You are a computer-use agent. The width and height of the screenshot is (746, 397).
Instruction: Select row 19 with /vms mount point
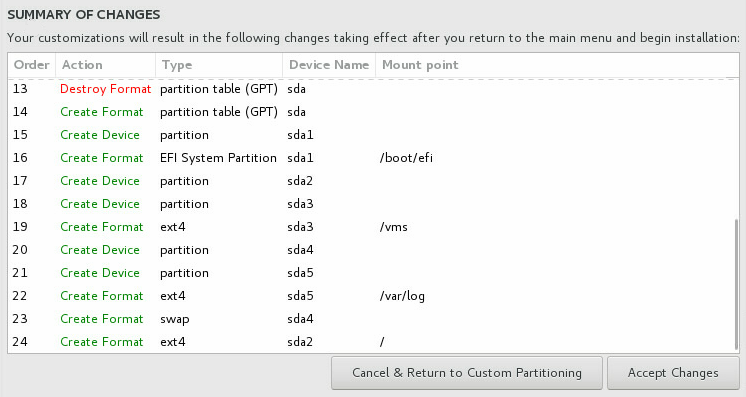[x=370, y=227]
